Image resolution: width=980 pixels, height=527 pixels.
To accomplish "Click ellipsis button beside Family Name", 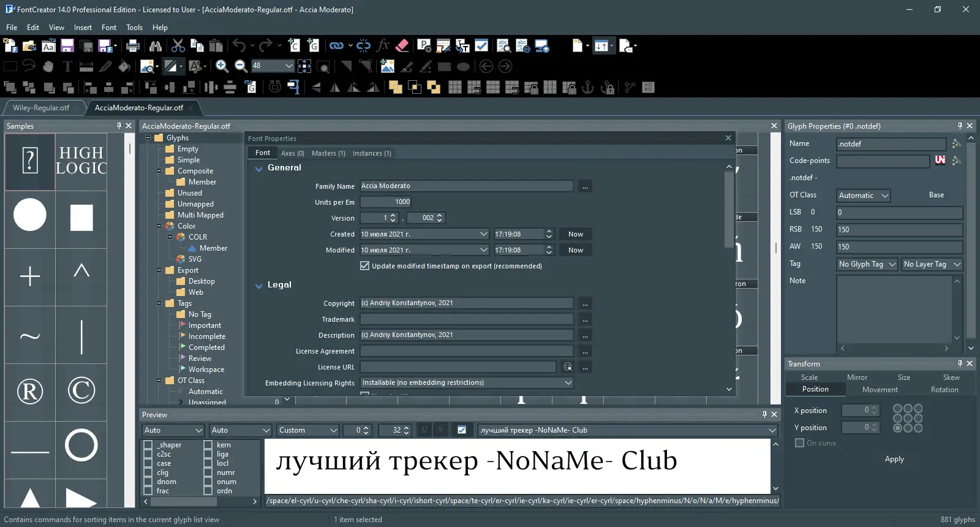I will coord(585,186).
